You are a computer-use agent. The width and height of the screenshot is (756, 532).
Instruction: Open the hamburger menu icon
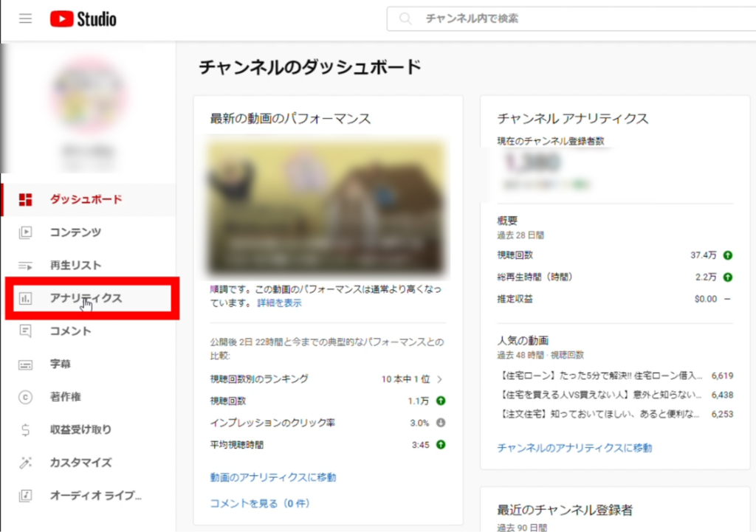point(26,18)
